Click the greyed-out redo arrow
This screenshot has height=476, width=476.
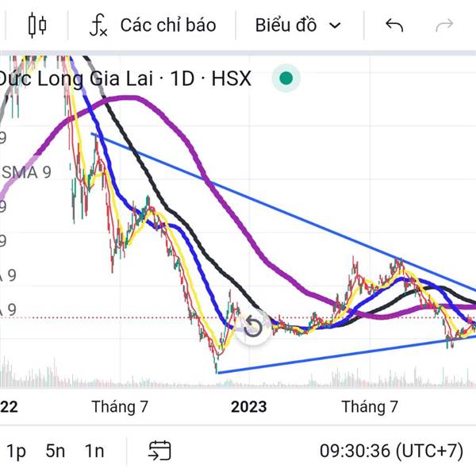click(x=444, y=25)
